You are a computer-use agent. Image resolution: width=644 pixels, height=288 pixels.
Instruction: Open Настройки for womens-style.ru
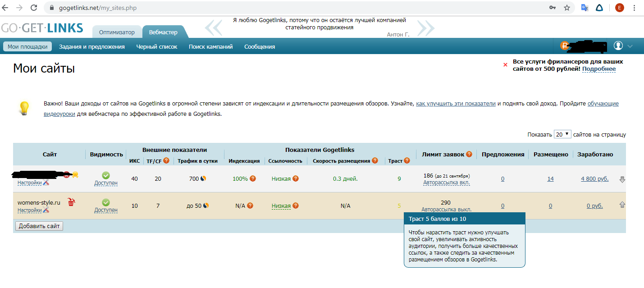30,210
